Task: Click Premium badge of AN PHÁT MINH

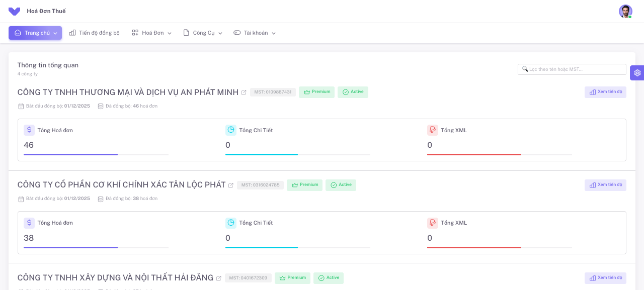Action: click(316, 92)
